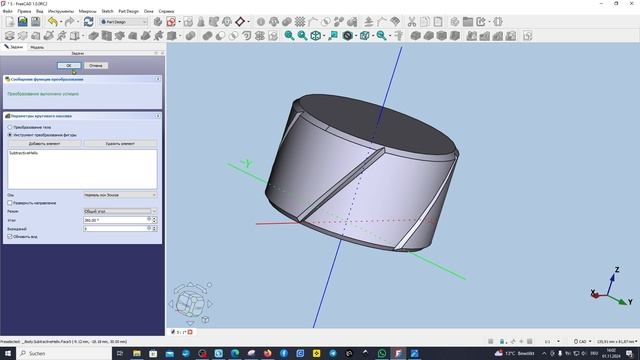Viewport: 640px width, 360px height.
Task: Click the New document icon
Action: (x=10, y=22)
